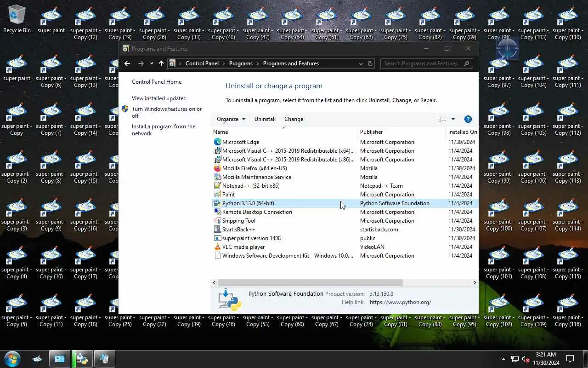Click the horizontal scrollbar left arrow

[215, 283]
